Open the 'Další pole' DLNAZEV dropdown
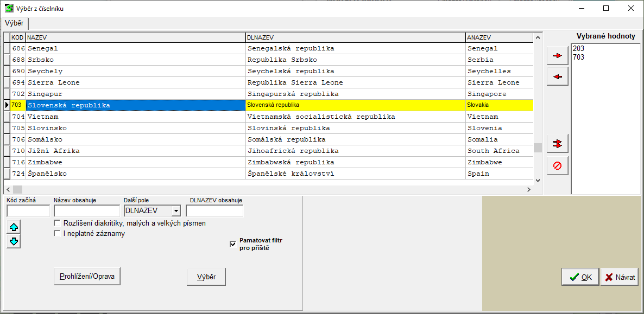This screenshot has width=644, height=314. tap(175, 211)
